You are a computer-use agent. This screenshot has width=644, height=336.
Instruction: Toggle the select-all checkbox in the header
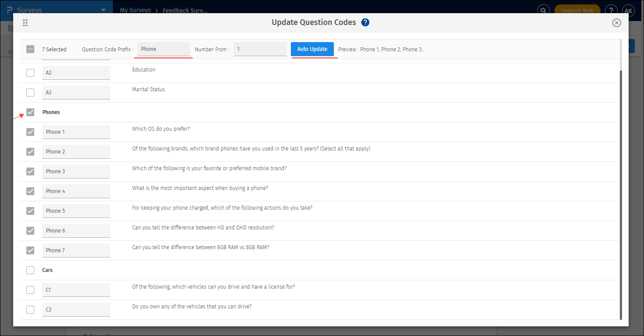point(30,49)
